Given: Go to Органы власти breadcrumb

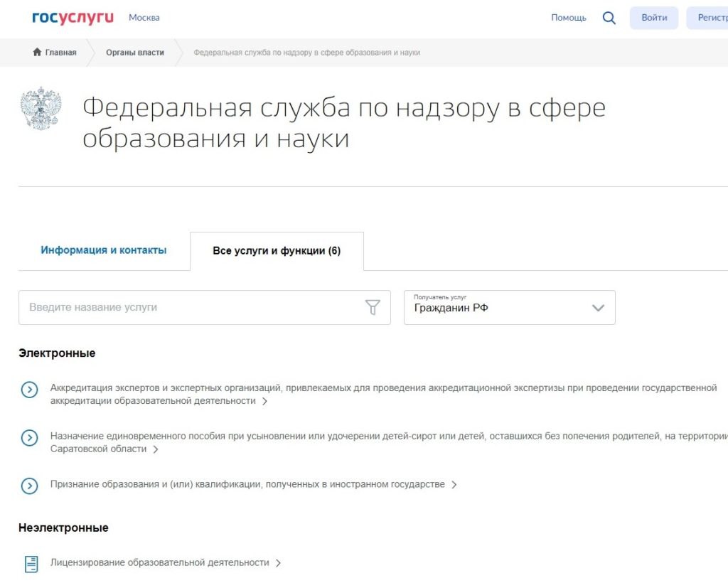Looking at the screenshot, I should point(135,53).
